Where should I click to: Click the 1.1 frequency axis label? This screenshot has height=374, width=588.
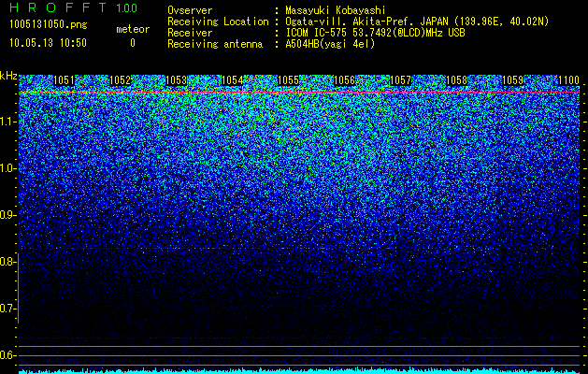click(8, 122)
